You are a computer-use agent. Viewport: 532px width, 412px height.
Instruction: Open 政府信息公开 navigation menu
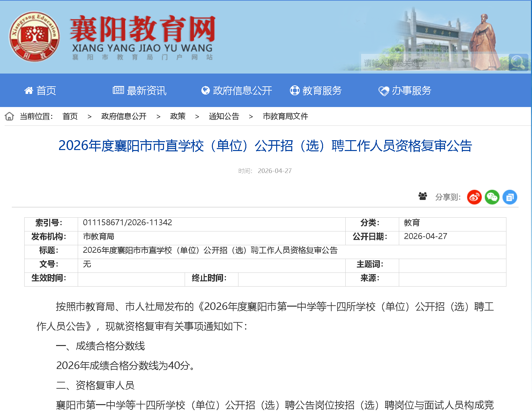point(236,91)
